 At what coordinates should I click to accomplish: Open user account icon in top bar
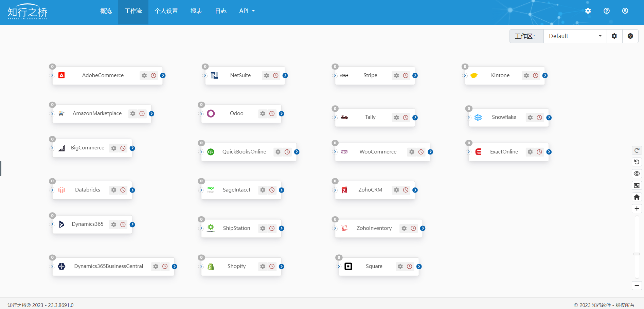pyautogui.click(x=625, y=11)
